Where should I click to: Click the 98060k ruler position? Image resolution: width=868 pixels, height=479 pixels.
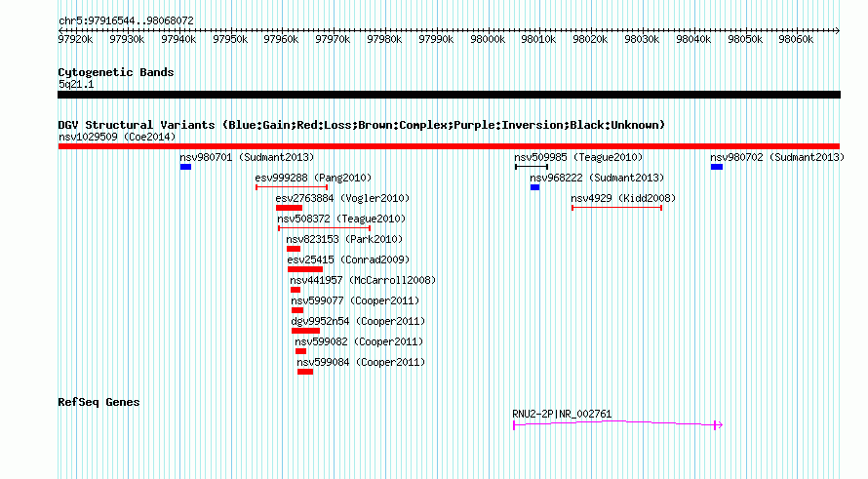[x=796, y=39]
